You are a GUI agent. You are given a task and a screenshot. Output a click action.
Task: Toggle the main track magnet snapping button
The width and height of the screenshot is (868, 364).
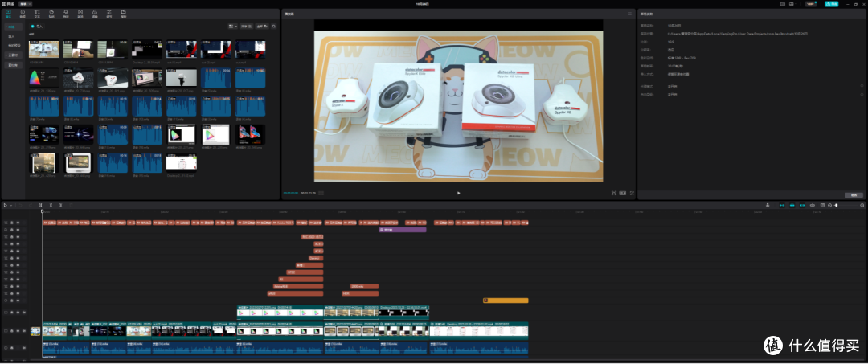782,205
